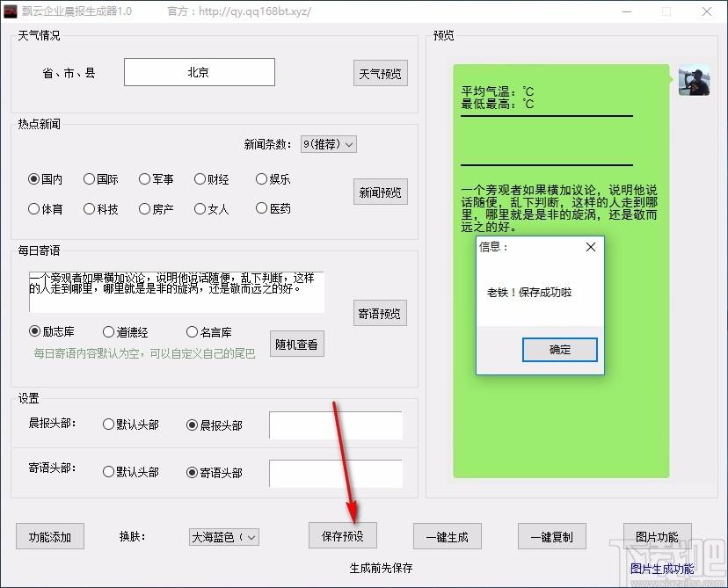Open the 新闻条数 dropdown
Viewport: 728px width, 588px height.
coord(328,144)
